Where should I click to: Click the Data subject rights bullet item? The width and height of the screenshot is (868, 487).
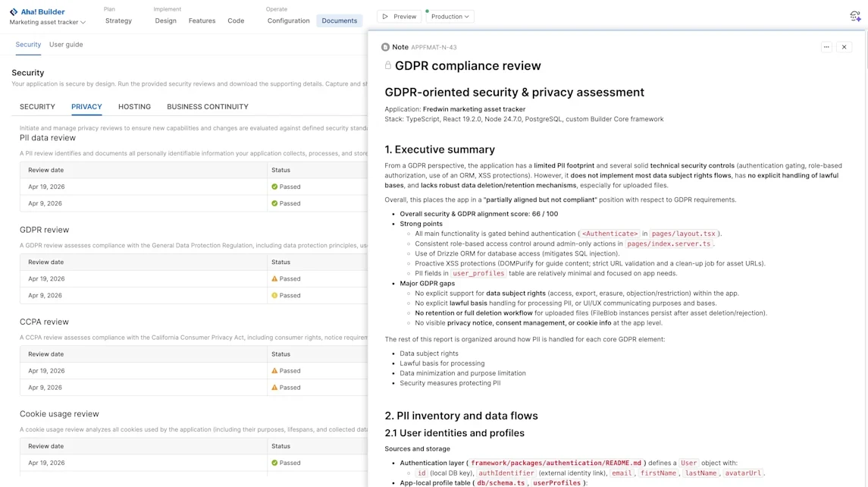429,353
